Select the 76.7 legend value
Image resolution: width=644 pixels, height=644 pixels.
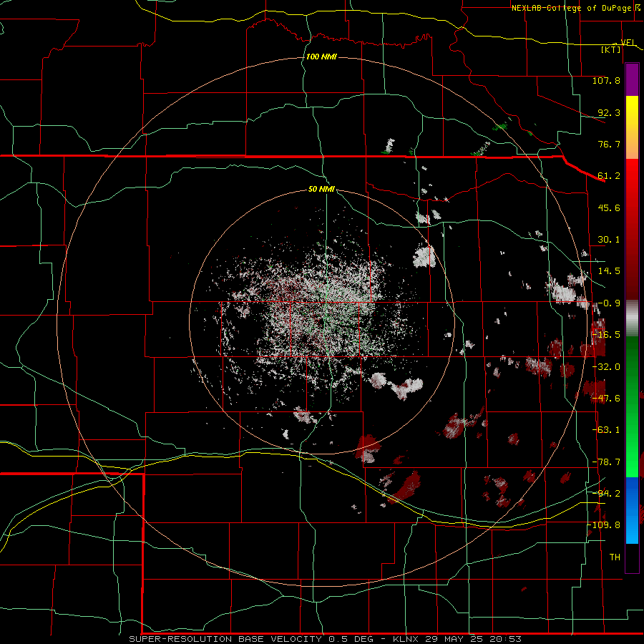tap(609, 144)
